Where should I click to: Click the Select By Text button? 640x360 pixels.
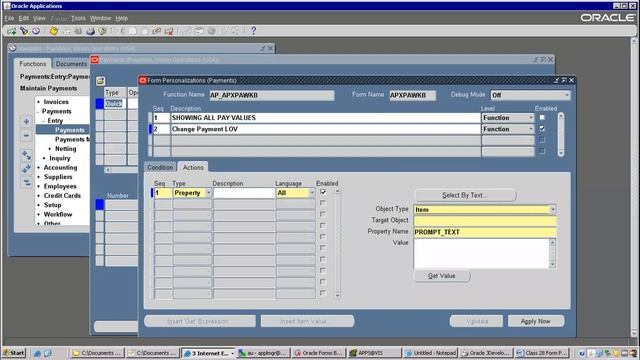[465, 195]
